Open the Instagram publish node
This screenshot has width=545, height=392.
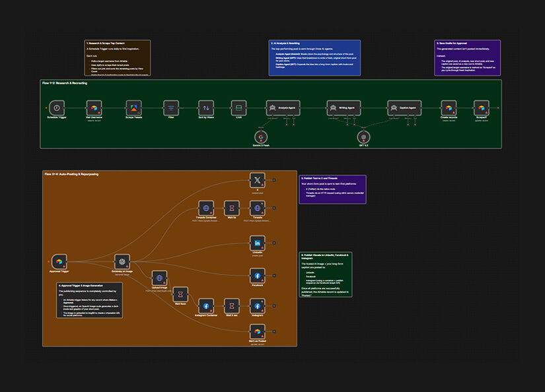(257, 306)
